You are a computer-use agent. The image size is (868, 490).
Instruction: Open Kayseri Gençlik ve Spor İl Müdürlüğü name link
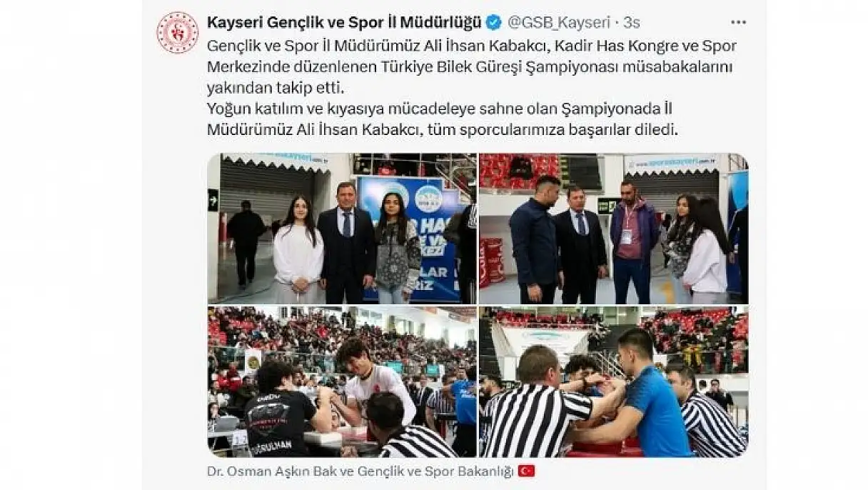[344, 22]
